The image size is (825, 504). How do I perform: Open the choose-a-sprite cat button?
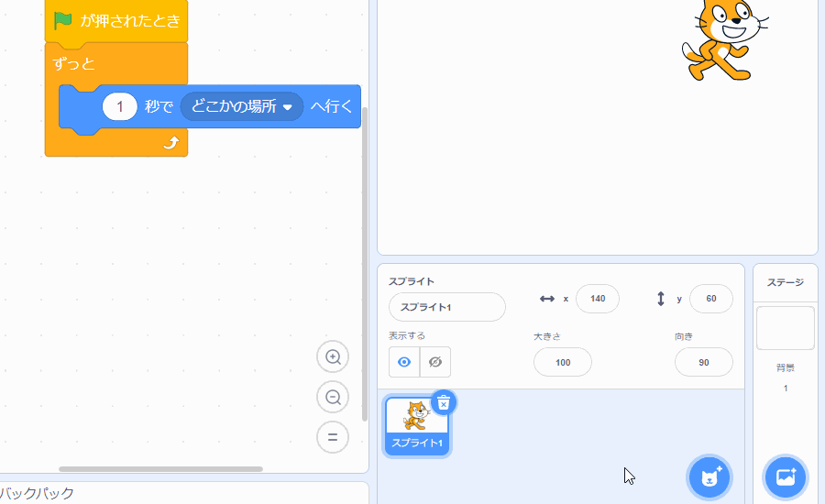(709, 477)
